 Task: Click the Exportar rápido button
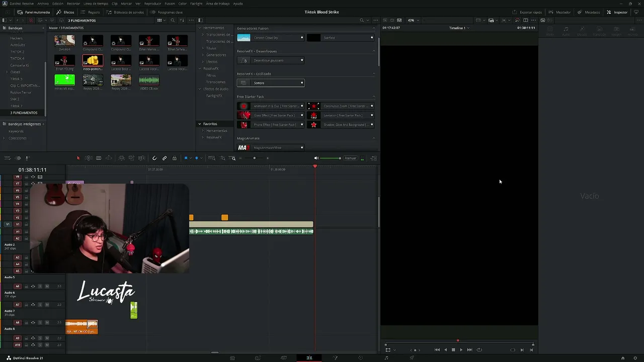pyautogui.click(x=527, y=12)
